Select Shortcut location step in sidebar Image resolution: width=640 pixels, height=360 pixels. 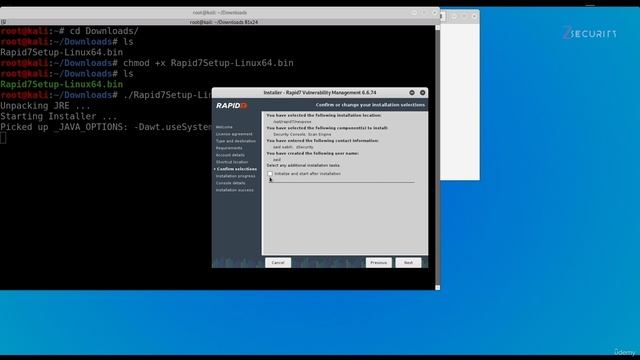click(232, 162)
